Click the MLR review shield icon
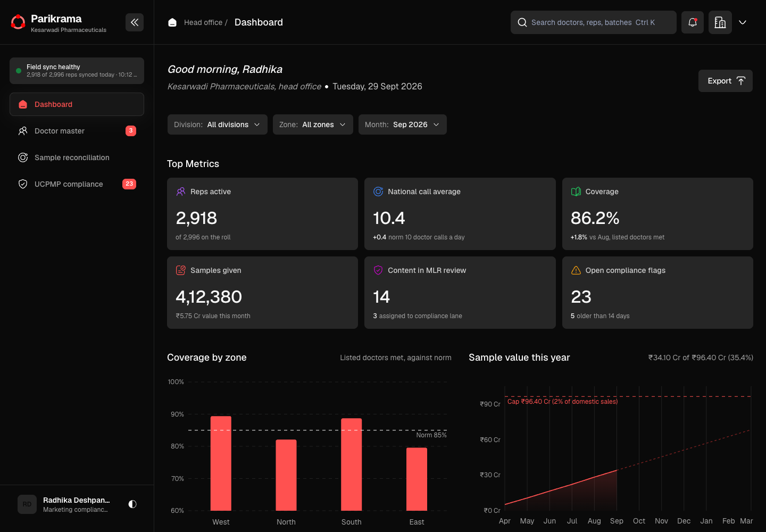 tap(378, 270)
